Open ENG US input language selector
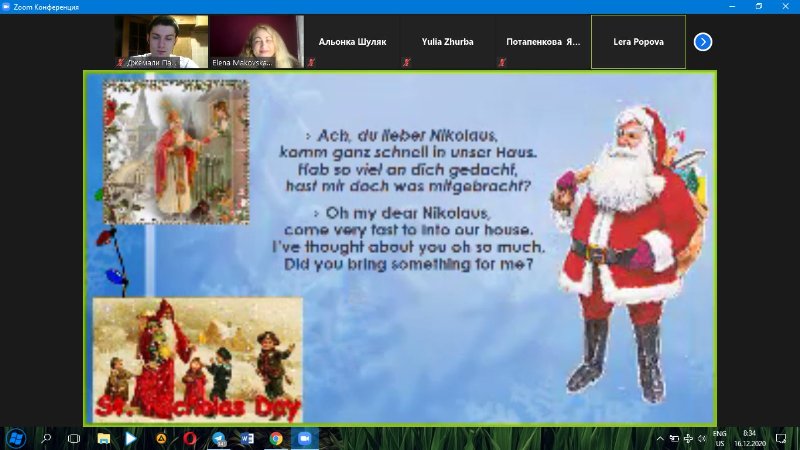Viewport: 800px width, 450px height. click(x=720, y=438)
